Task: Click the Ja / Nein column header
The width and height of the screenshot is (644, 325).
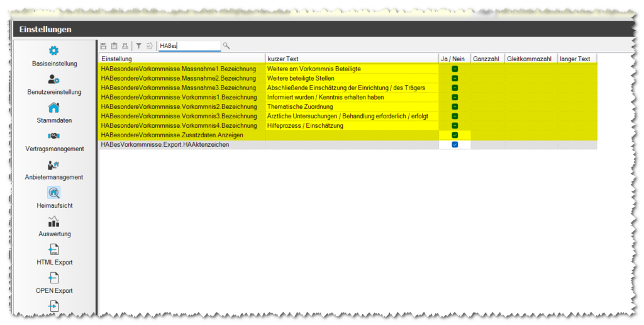Action: (455, 59)
